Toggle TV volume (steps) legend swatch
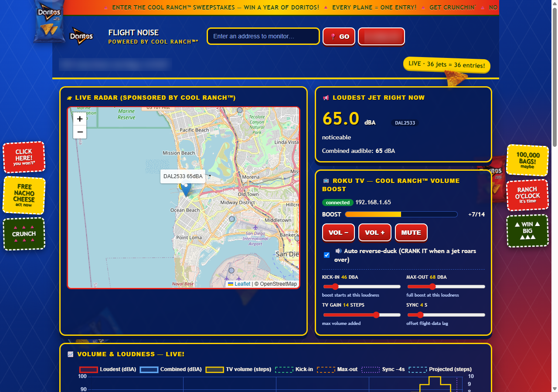The image size is (558, 392). 214,369
